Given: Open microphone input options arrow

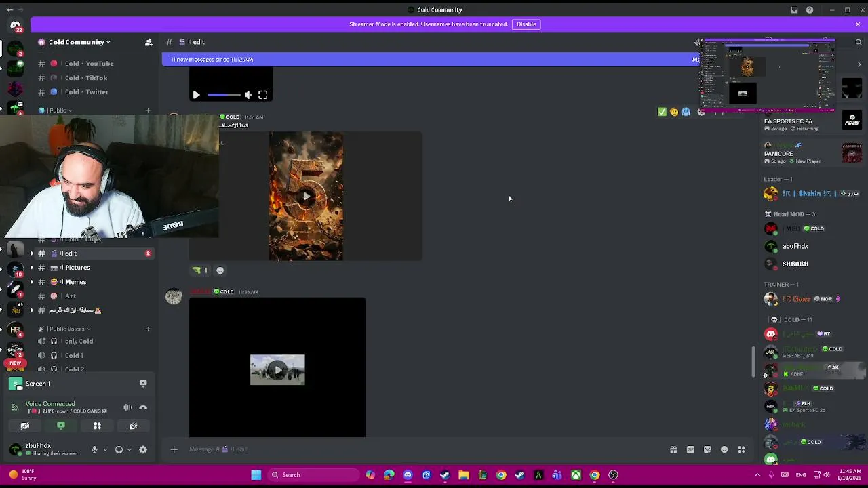Looking at the screenshot, I should pyautogui.click(x=104, y=449).
